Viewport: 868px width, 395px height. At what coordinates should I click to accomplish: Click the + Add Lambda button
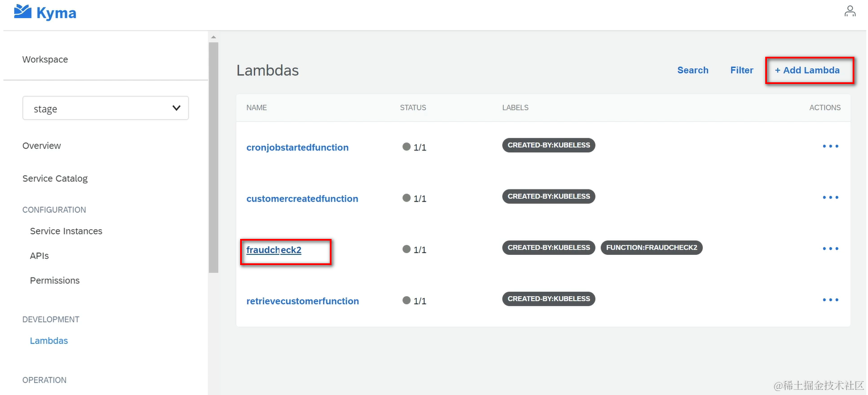pyautogui.click(x=807, y=70)
